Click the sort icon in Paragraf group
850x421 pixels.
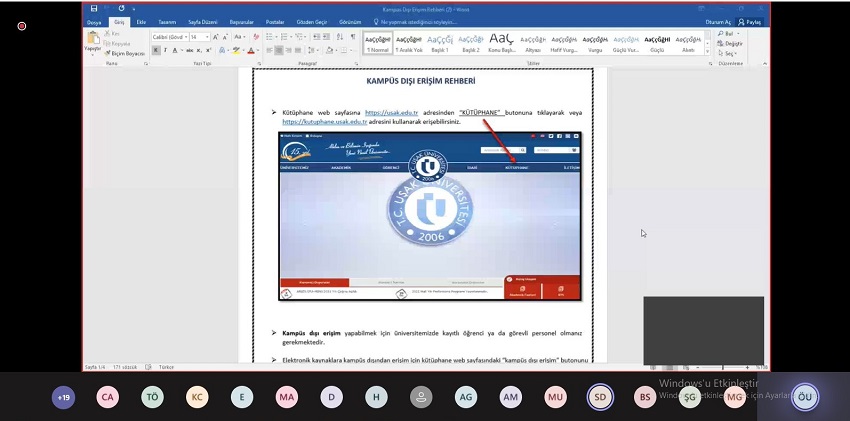[x=340, y=37]
